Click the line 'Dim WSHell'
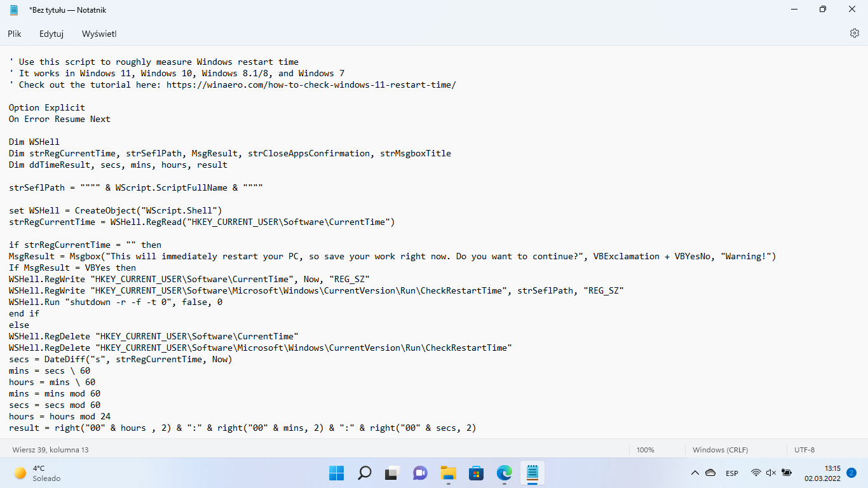The image size is (868, 488). [x=34, y=142]
